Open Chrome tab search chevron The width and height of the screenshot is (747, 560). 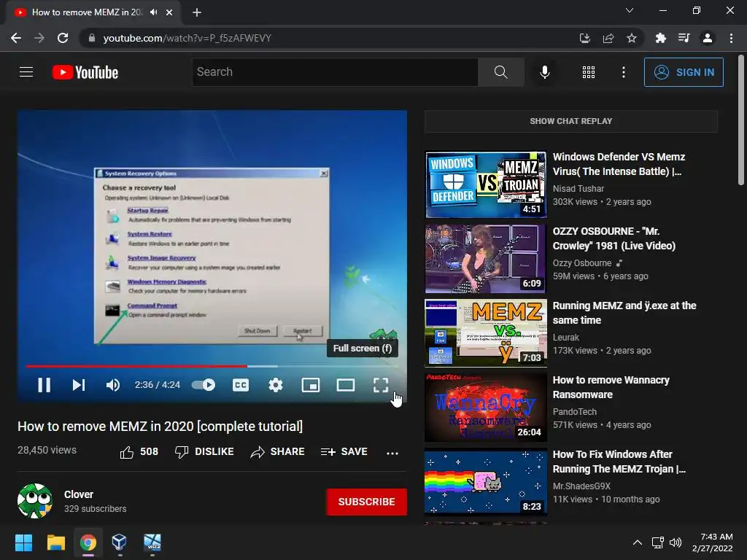point(630,10)
